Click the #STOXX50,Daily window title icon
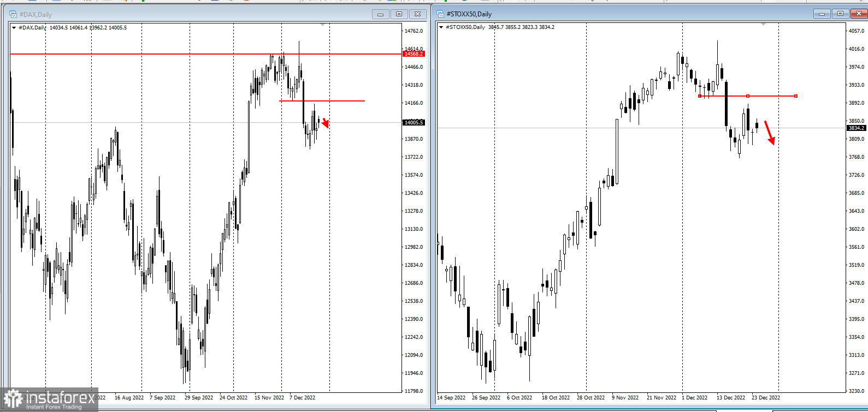868x412 pixels. pos(440,14)
